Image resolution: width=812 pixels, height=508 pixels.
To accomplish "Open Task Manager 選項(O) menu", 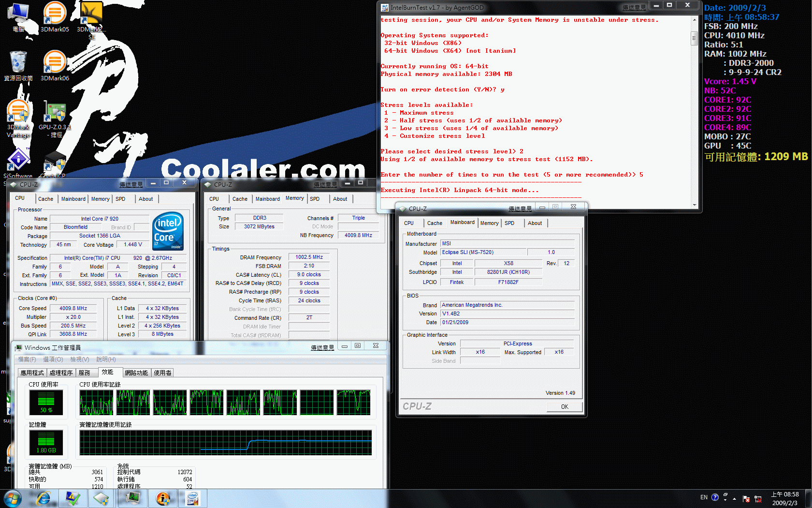I will click(x=53, y=359).
